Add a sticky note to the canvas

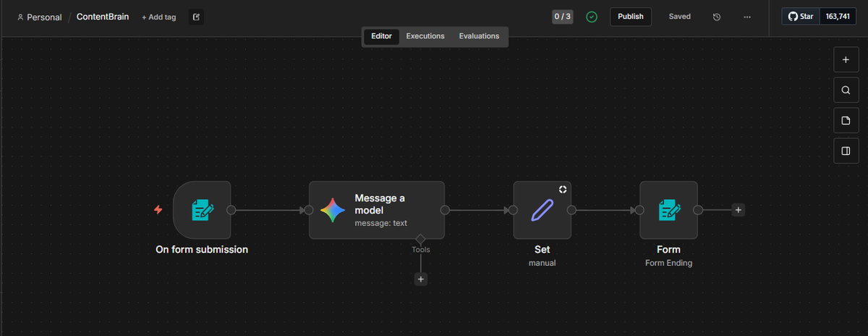coord(846,120)
